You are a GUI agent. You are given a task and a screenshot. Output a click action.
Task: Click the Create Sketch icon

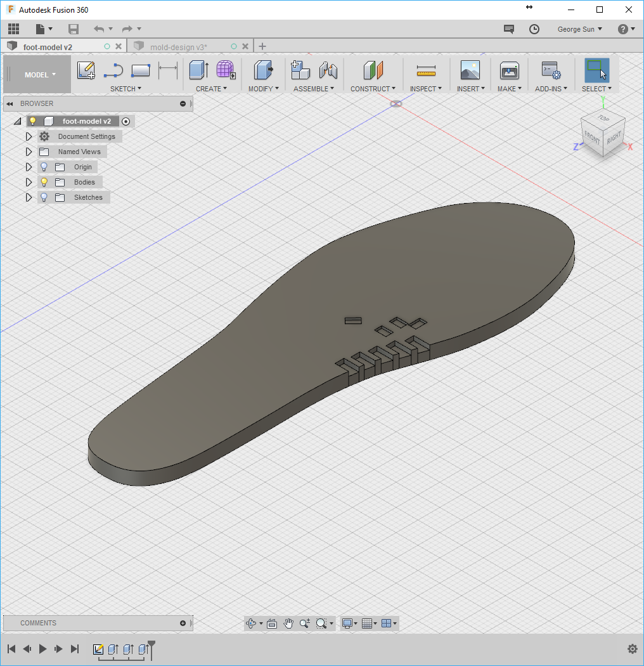(86, 70)
